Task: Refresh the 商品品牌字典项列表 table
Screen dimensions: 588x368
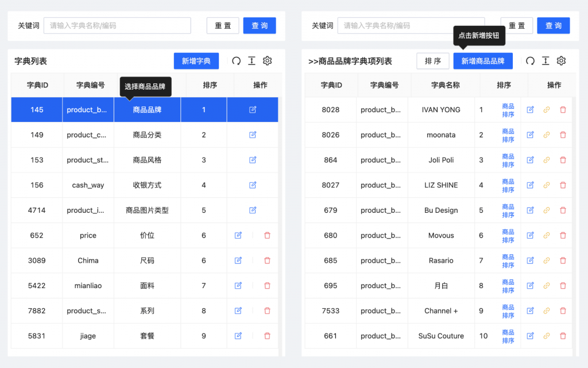Action: [x=530, y=61]
